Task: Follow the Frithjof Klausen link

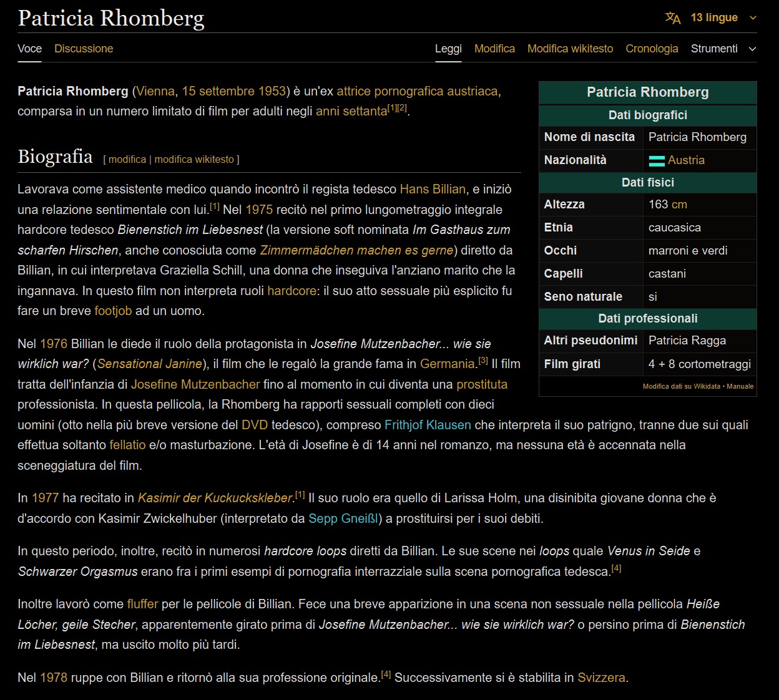Action: point(428,425)
